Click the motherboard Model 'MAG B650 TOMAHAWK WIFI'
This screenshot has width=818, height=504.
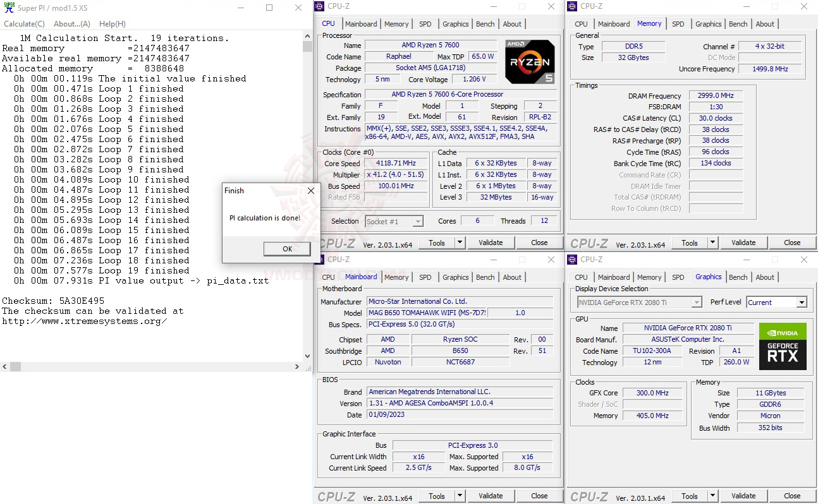point(427,313)
